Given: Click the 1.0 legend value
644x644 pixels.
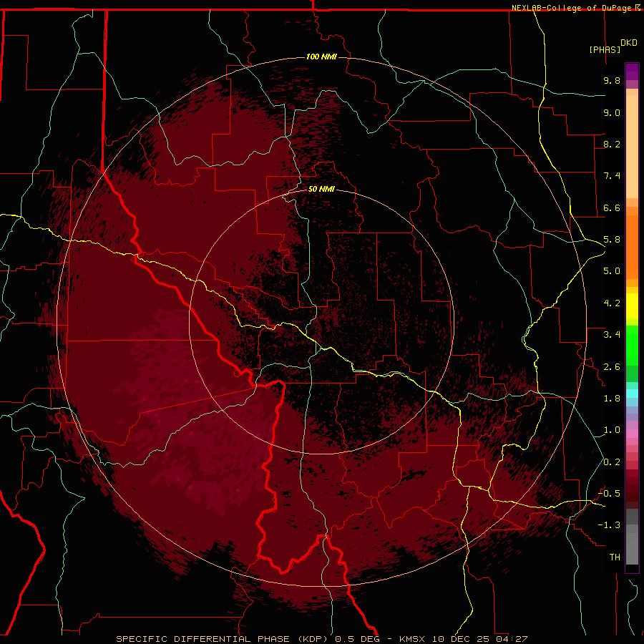Looking at the screenshot, I should point(612,430).
